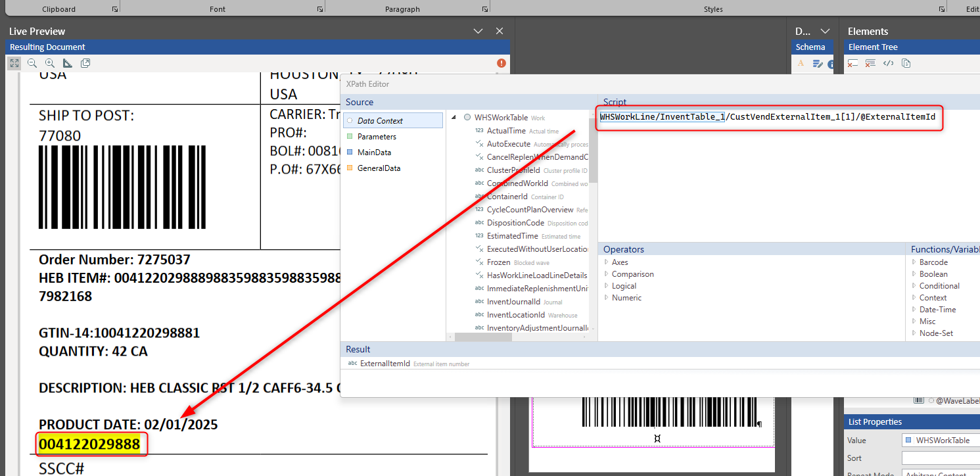Open the Live Preview panel dropdown chevron
This screenshot has height=476, width=980.
pos(478,31)
